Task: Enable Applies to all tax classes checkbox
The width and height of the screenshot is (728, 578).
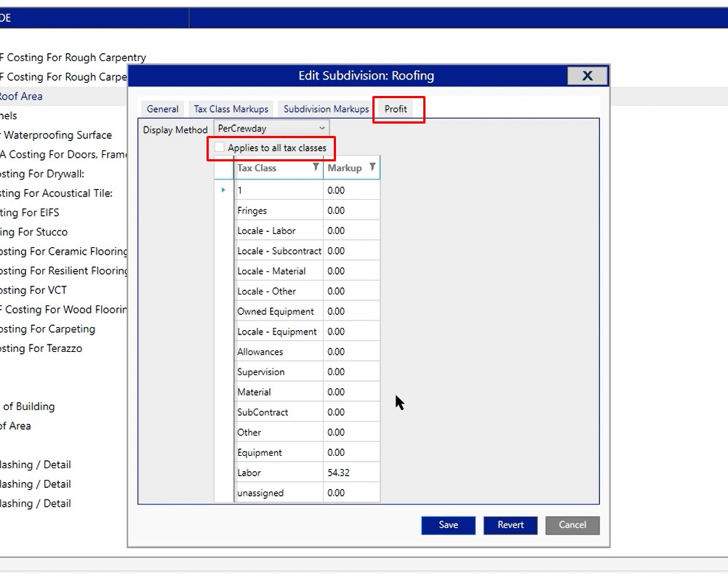Action: 220,148
